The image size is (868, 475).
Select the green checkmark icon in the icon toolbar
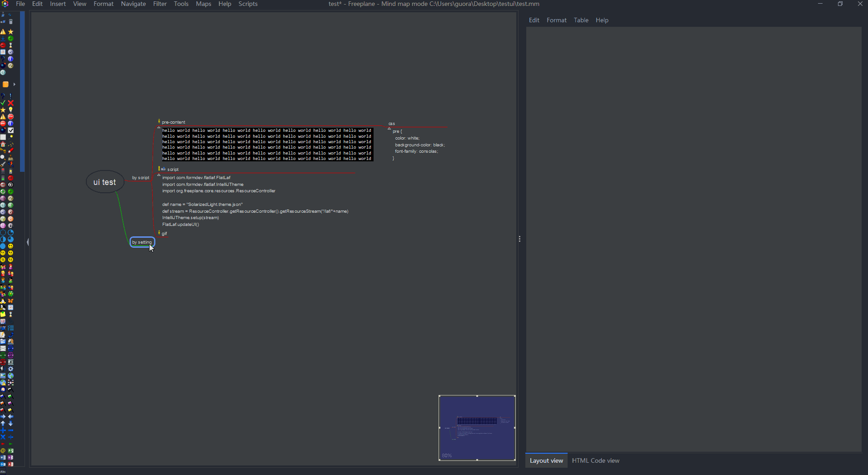point(3,103)
